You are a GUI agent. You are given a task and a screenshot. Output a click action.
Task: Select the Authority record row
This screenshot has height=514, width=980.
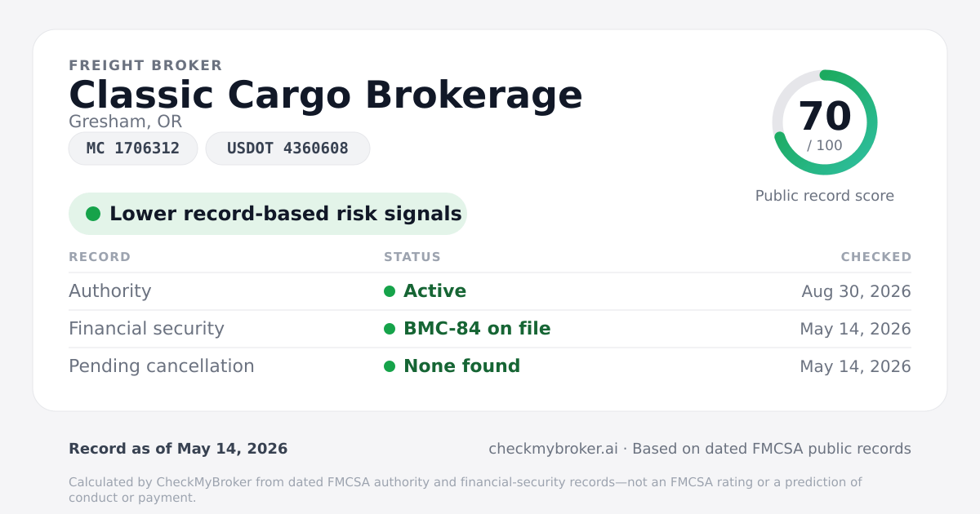(x=490, y=291)
